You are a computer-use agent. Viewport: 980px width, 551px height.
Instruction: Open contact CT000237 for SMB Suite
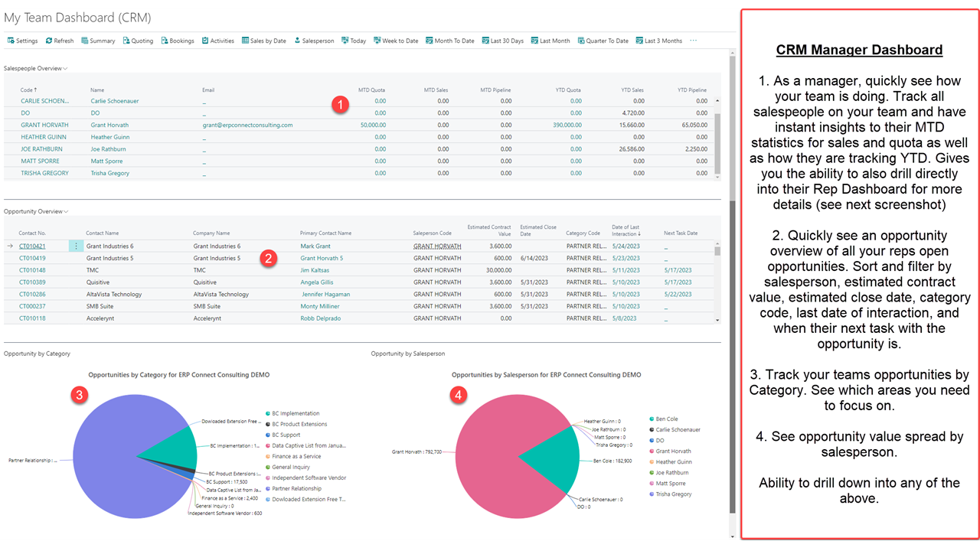[32, 306]
